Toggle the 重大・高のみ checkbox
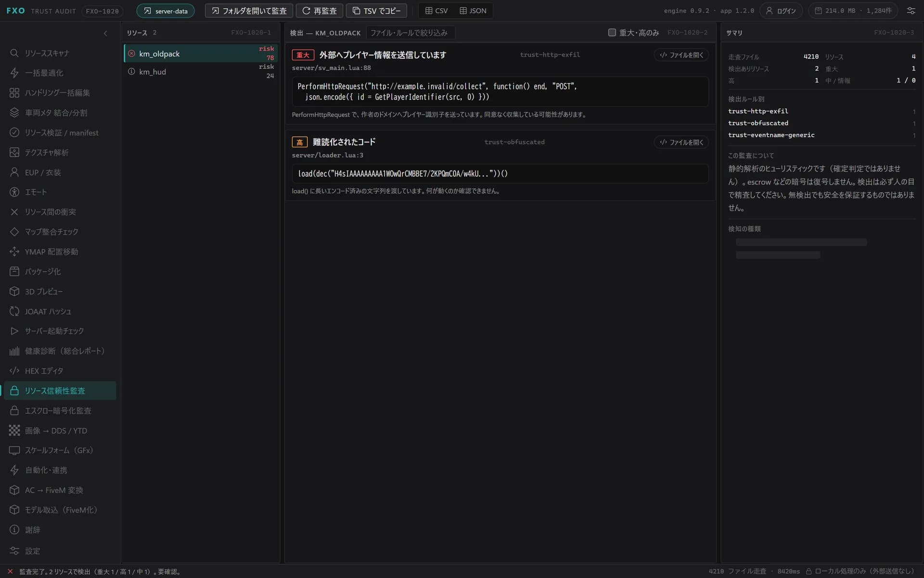This screenshot has height=578, width=924. pos(612,32)
